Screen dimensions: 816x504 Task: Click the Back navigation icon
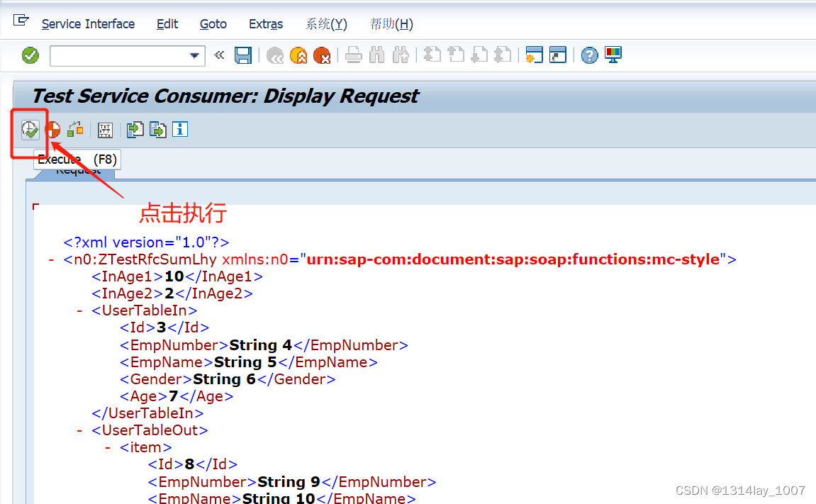click(275, 55)
